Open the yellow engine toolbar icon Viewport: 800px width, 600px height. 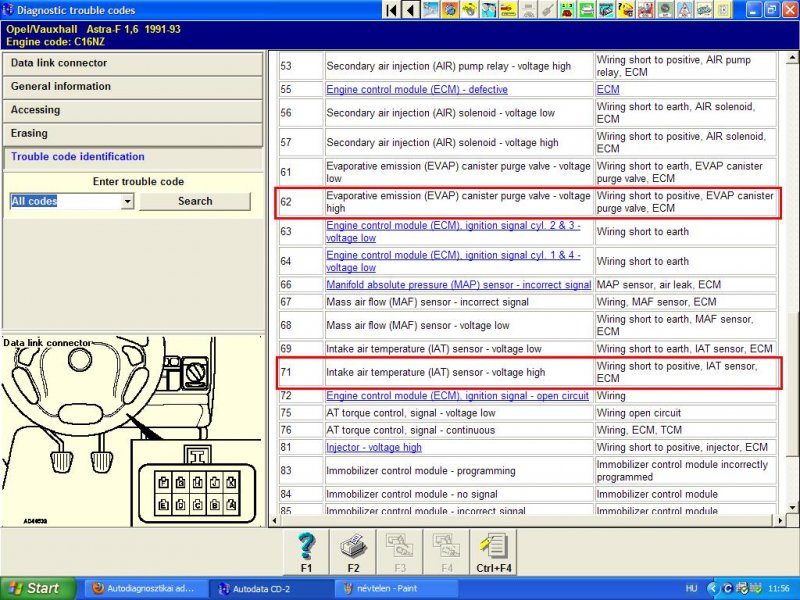click(x=469, y=10)
